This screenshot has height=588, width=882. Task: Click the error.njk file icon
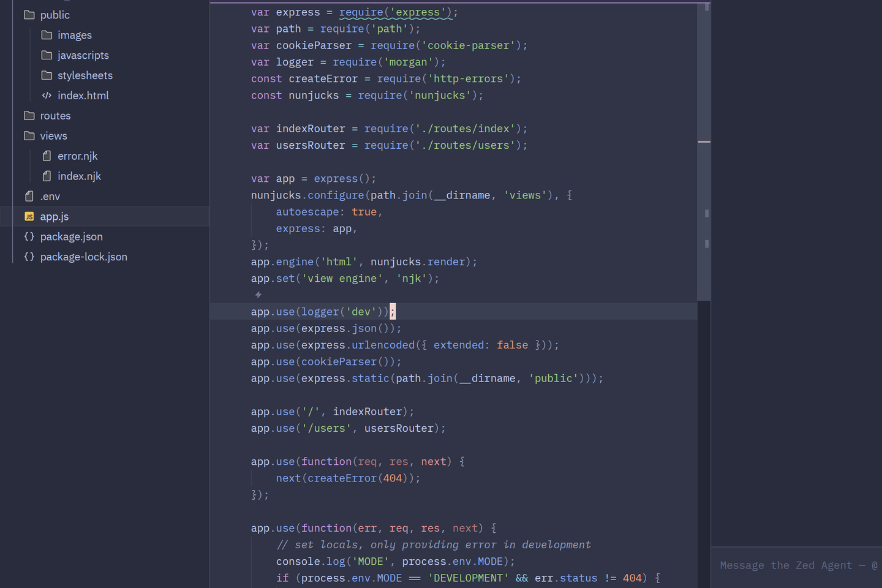coord(47,156)
